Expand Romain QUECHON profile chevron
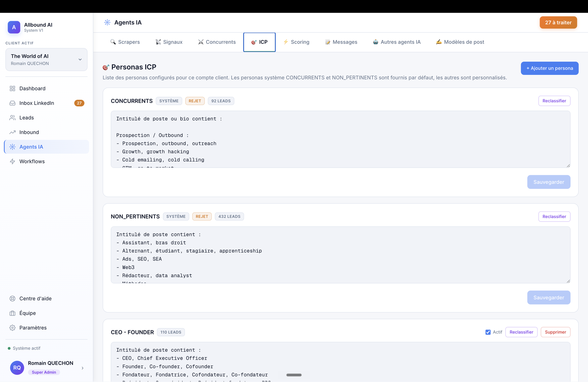 coord(82,368)
